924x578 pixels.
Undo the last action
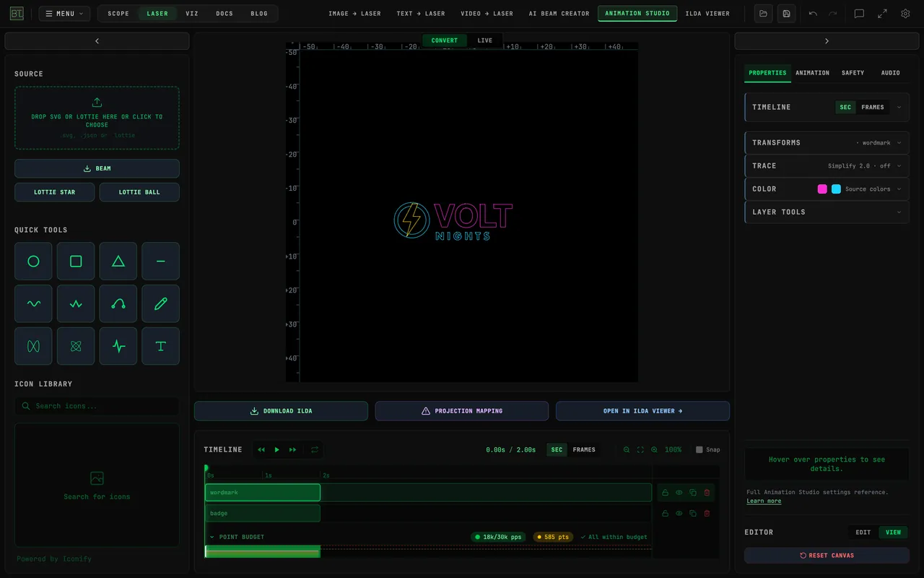pyautogui.click(x=814, y=14)
